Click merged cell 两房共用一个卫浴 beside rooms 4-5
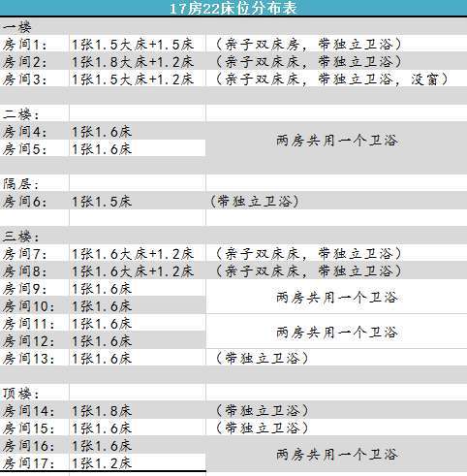This screenshot has width=467, height=476. click(336, 140)
